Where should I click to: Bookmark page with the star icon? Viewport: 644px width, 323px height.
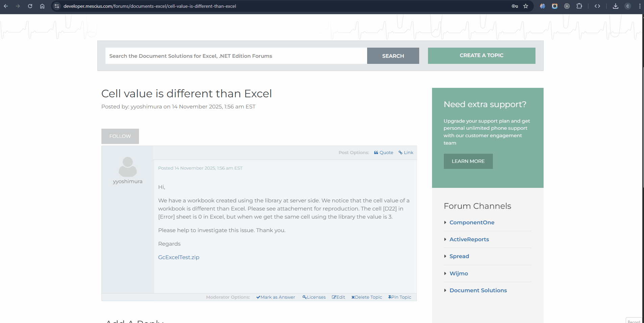point(526,6)
